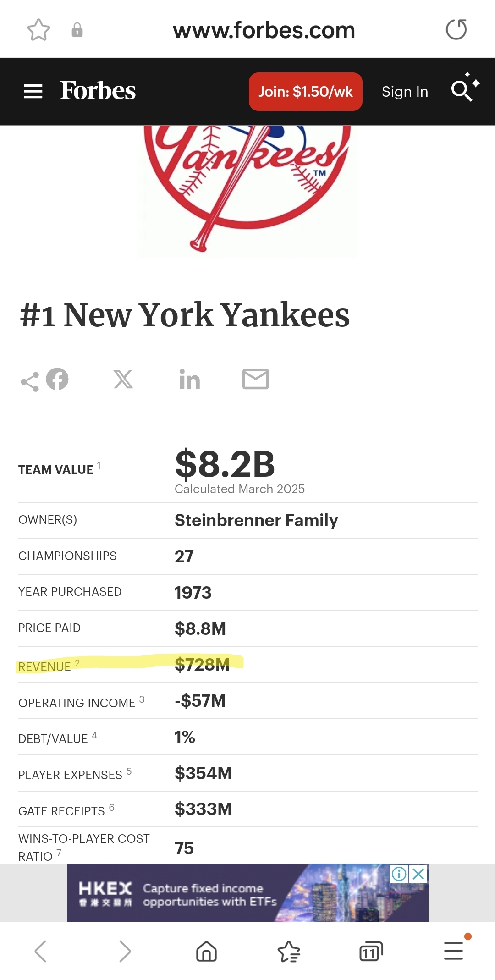
Task: Bookmark page with the star icon
Action: click(x=38, y=30)
